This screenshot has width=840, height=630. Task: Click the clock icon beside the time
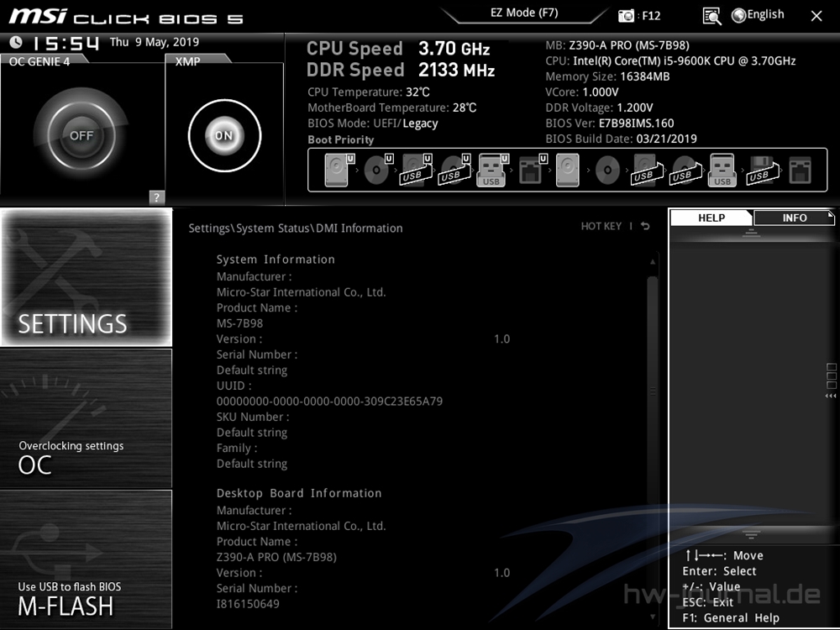(x=16, y=42)
